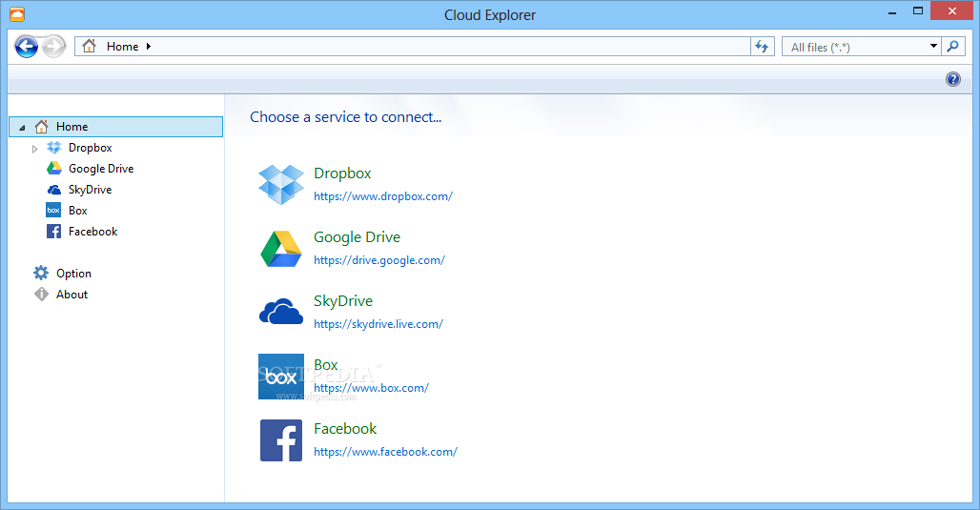Viewport: 980px width, 510px height.
Task: Open About label in the sidebar
Action: [71, 295]
